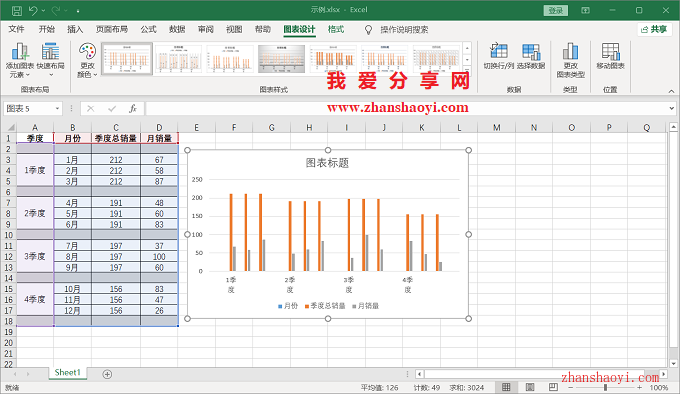The image size is (680, 394).
Task: Switch to Help (帮助) tab
Action: 262,29
